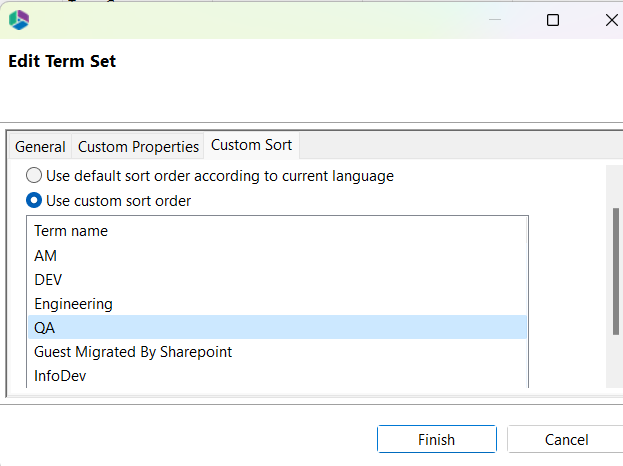Screen dimensions: 623x466
Task: Click the application logo icon in title bar
Action: point(18,19)
